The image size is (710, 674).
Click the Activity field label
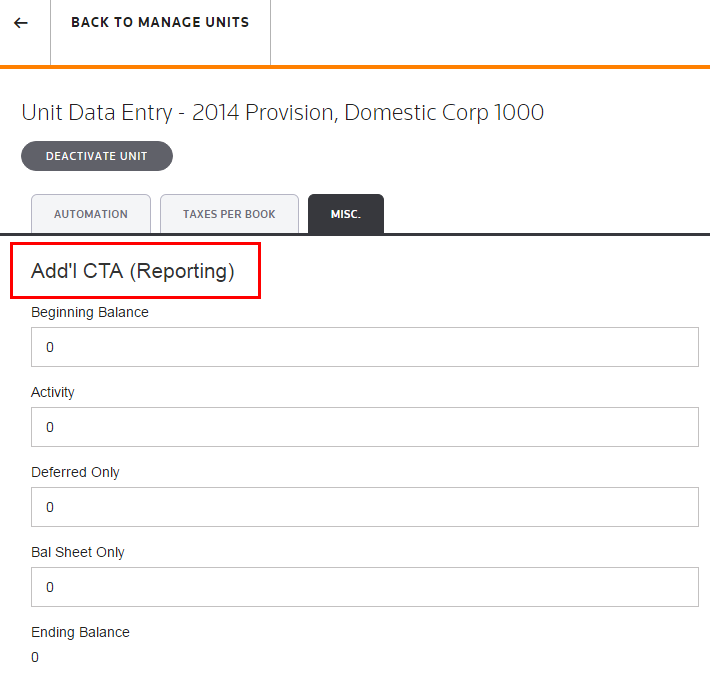pyautogui.click(x=53, y=392)
